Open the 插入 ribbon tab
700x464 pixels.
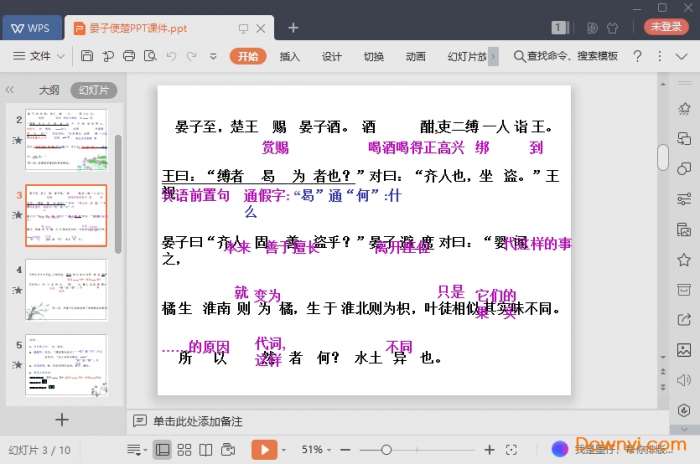pyautogui.click(x=290, y=56)
